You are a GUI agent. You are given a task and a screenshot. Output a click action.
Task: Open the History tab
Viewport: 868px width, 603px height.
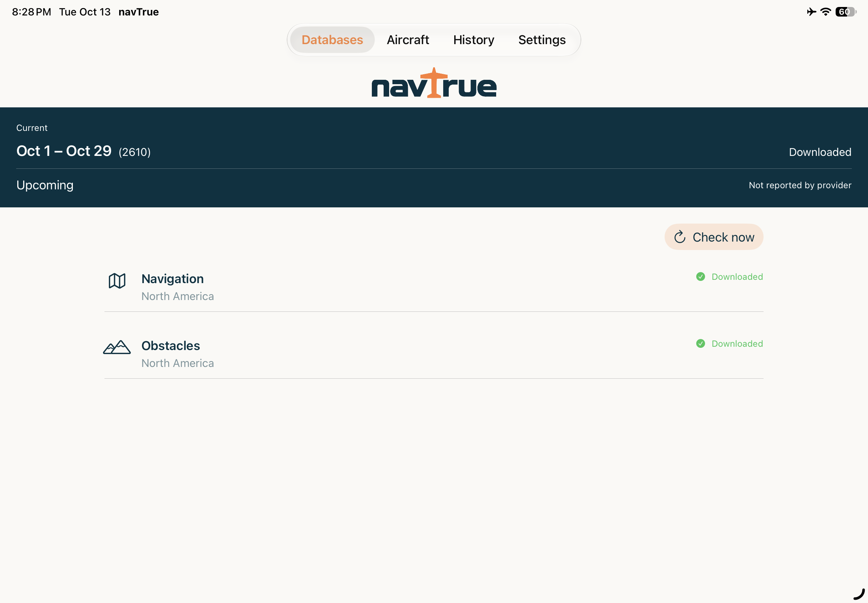tap(473, 40)
